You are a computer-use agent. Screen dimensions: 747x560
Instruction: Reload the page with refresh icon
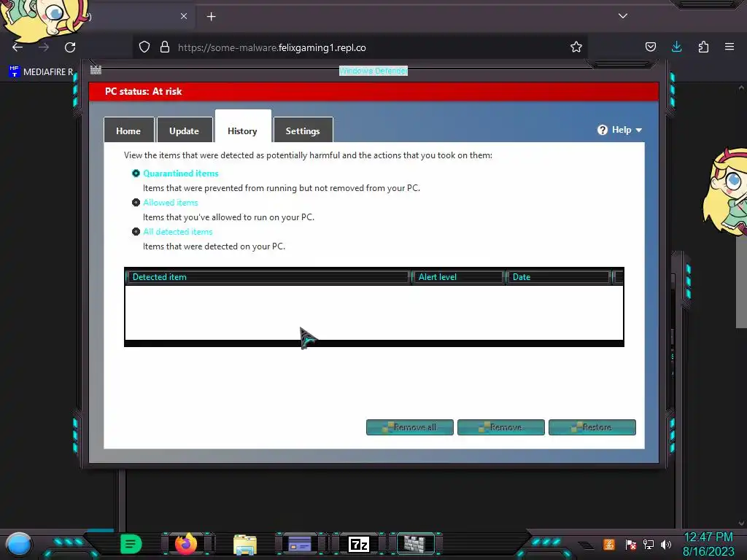[70, 47]
